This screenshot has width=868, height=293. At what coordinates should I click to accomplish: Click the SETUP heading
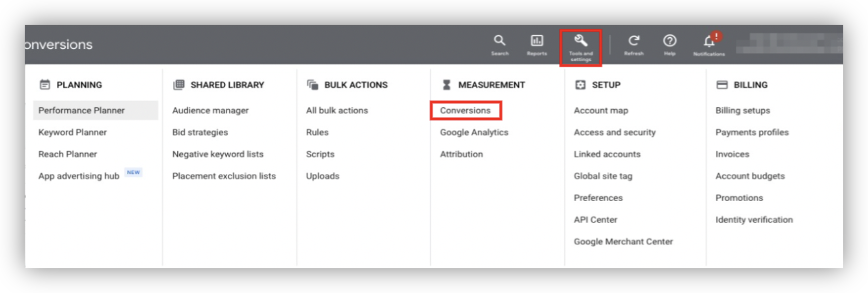tap(606, 84)
